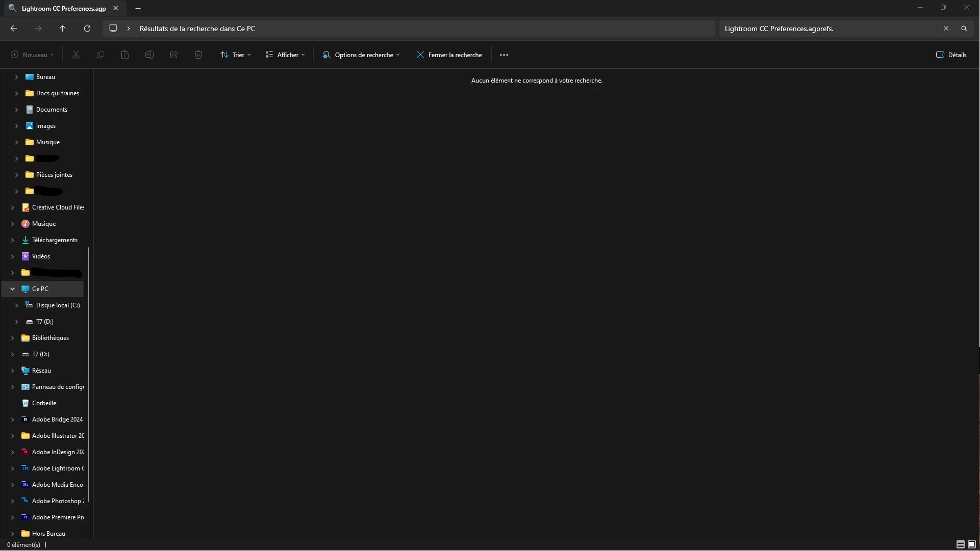Collapse the Ce PC tree node
This screenshot has height=551, width=980.
(13, 289)
